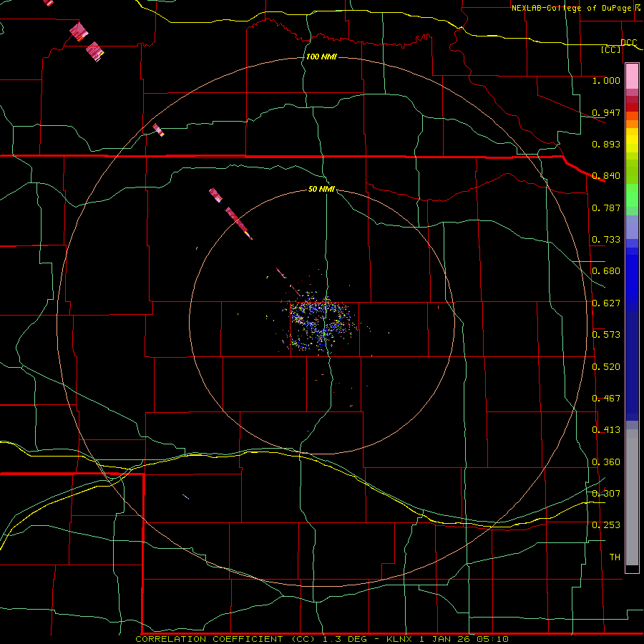
Task: Click the 1 JAN 26 date text
Action: [x=446, y=639]
